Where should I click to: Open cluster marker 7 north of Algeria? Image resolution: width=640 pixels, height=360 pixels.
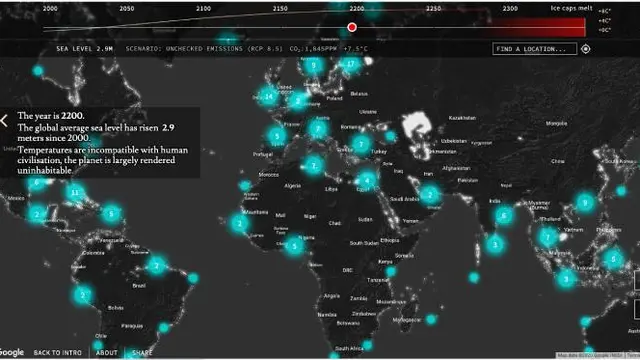click(x=313, y=166)
